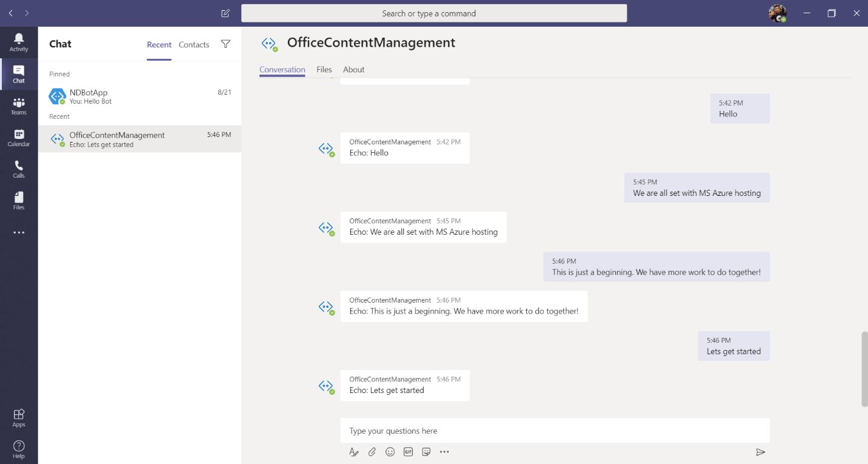Image resolution: width=868 pixels, height=464 pixels.
Task: Open the Calendar view
Action: [x=19, y=138]
